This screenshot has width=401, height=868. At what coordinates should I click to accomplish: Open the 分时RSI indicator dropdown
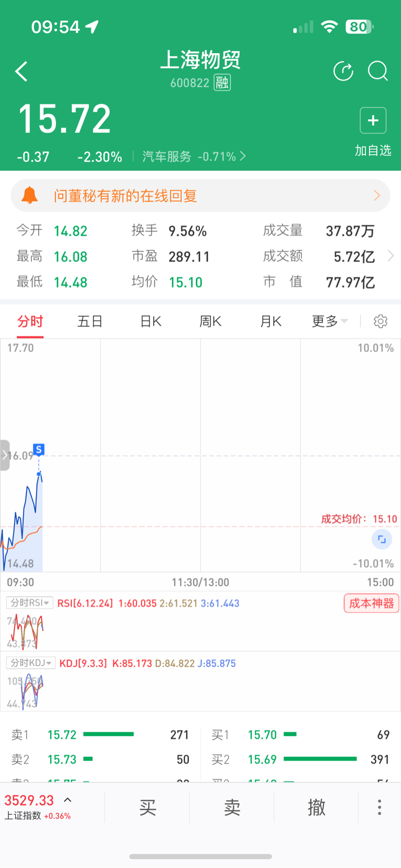[x=30, y=603]
